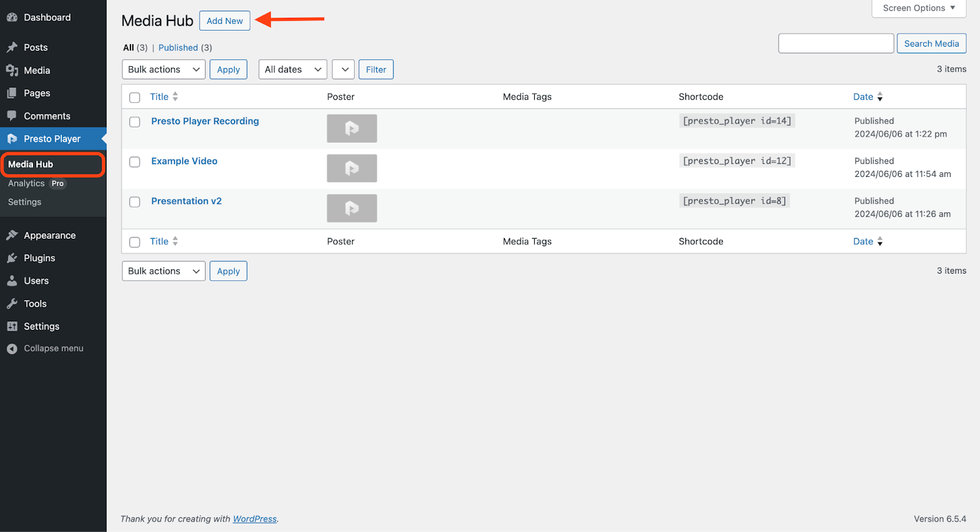This screenshot has width=980, height=532.
Task: Open the All dates filter dropdown
Action: pyautogui.click(x=293, y=69)
